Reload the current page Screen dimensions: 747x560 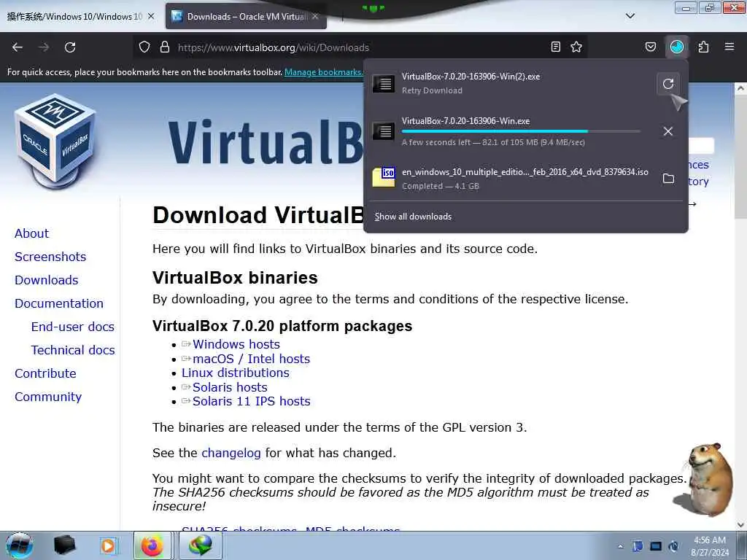click(70, 47)
